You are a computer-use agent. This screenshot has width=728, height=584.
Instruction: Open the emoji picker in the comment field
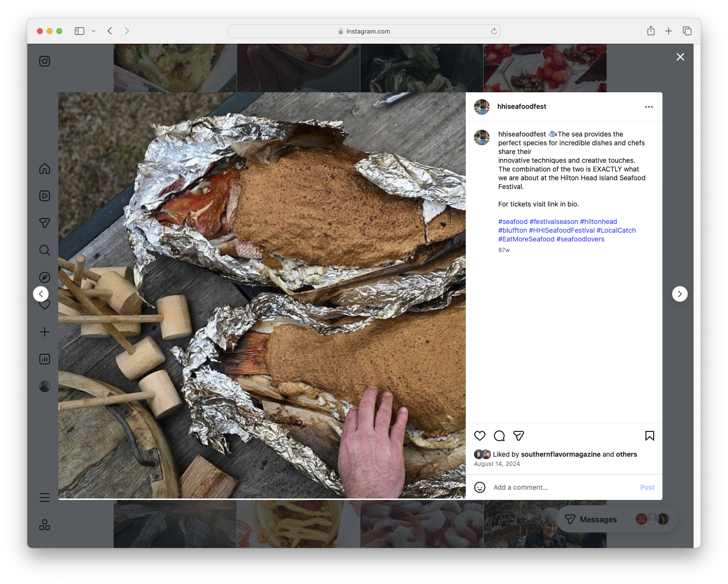pyautogui.click(x=480, y=487)
